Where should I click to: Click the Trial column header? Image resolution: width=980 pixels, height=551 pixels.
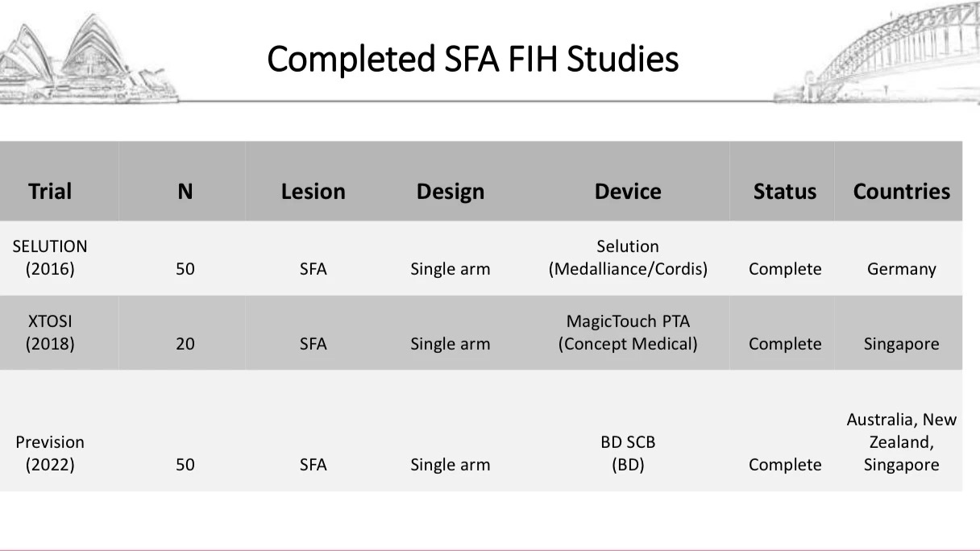point(50,192)
